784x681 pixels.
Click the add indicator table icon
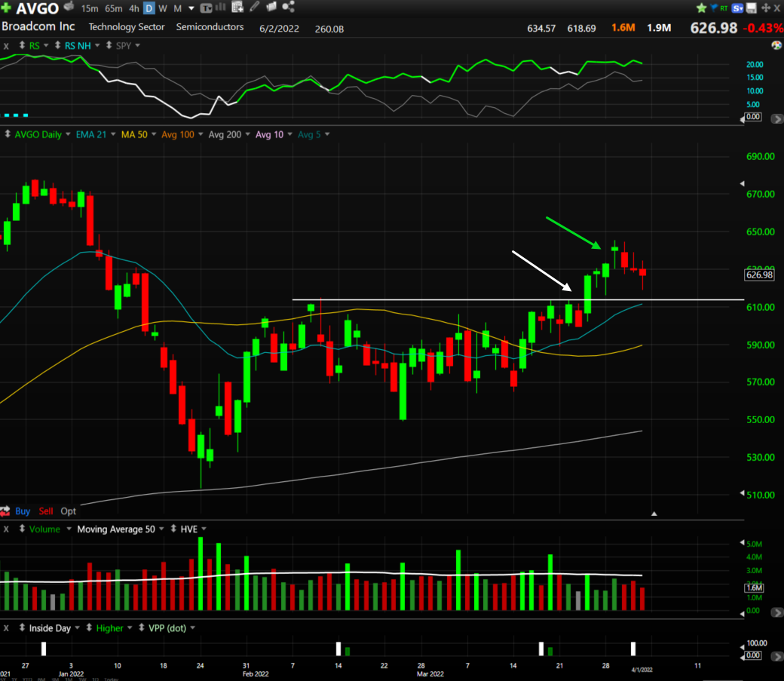tap(237, 7)
